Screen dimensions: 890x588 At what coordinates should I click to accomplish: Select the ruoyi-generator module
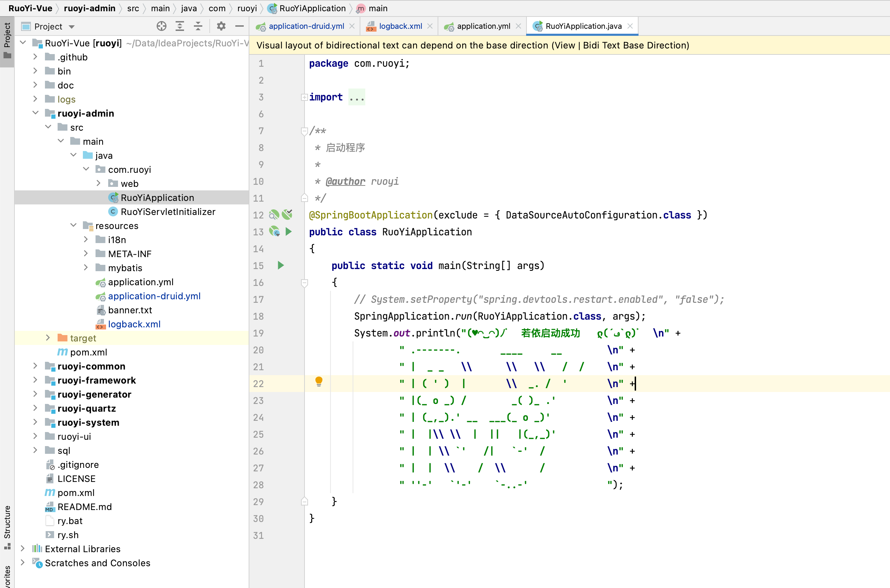tap(94, 394)
